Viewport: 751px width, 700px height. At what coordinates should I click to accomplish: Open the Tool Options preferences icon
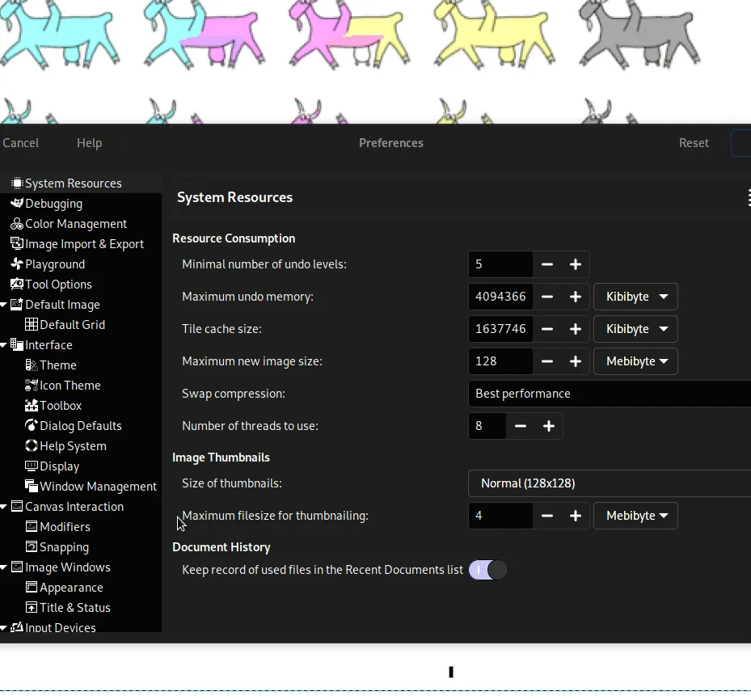click(16, 285)
